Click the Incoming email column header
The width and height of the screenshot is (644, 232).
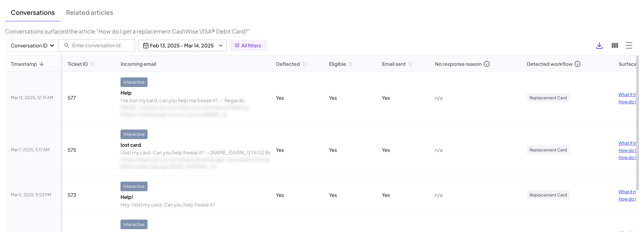point(138,64)
